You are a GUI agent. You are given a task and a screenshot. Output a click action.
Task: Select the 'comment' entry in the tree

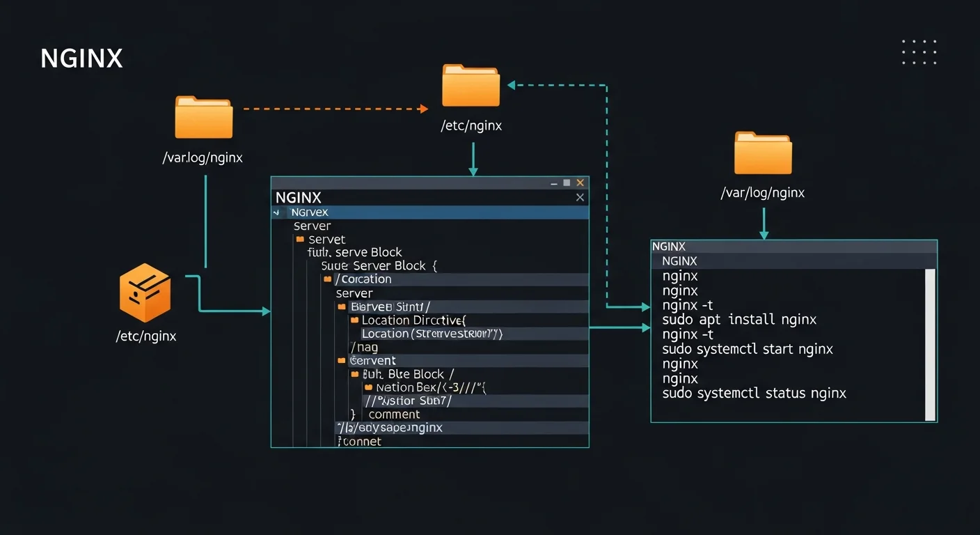[x=394, y=414]
